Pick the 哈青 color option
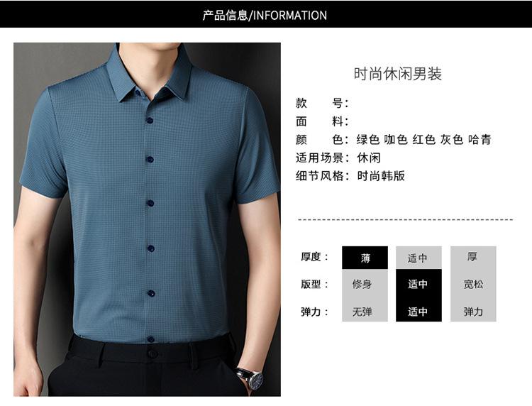532x406 pixels. (480, 140)
